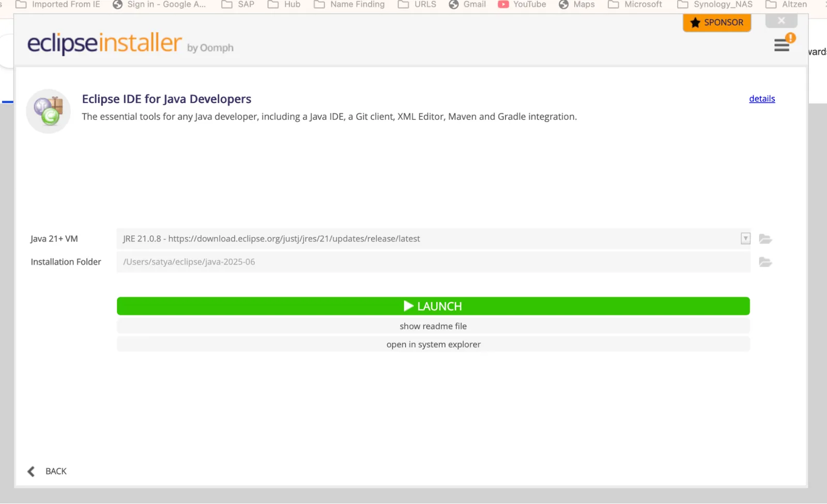Image resolution: width=827 pixels, height=504 pixels.
Task: Open the Name Finding bookmark folder
Action: [x=349, y=4]
